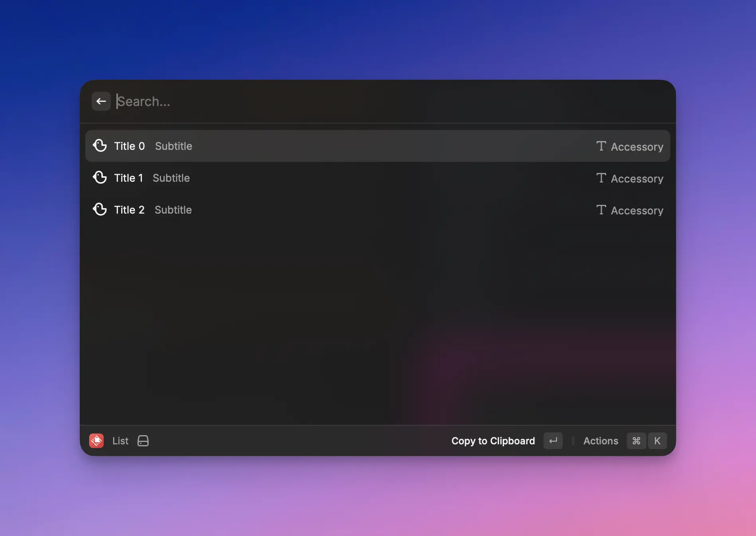Click the bird icon beside Title 1
Screen dimensions: 756x536
(x=100, y=177)
